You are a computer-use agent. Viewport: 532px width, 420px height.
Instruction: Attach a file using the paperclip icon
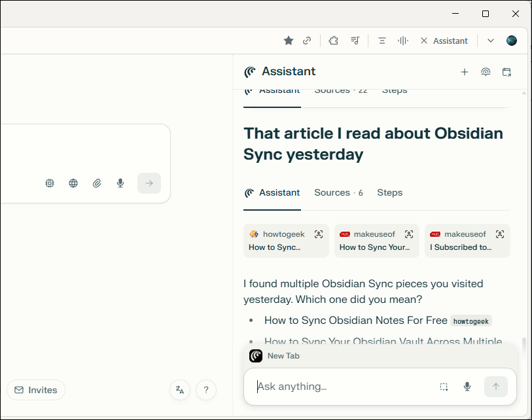tap(97, 183)
